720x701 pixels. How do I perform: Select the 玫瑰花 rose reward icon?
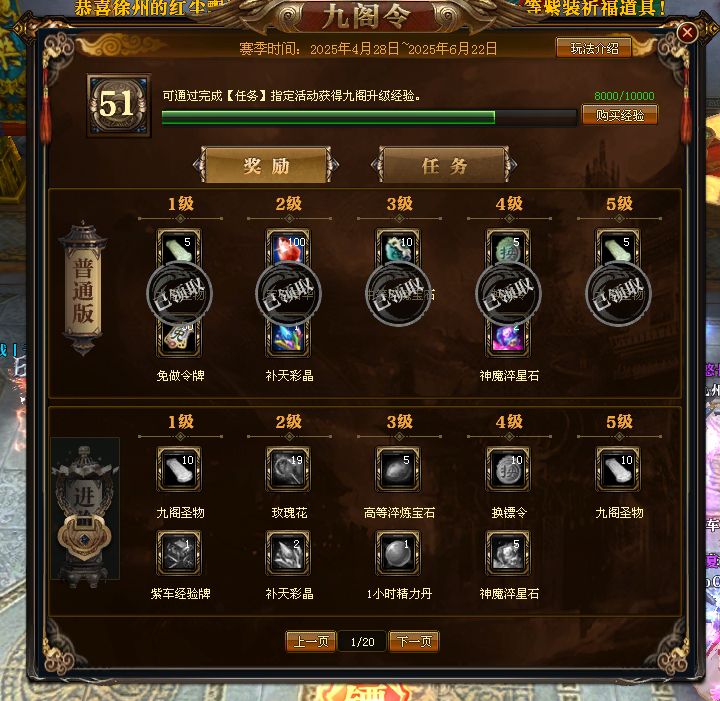click(288, 469)
